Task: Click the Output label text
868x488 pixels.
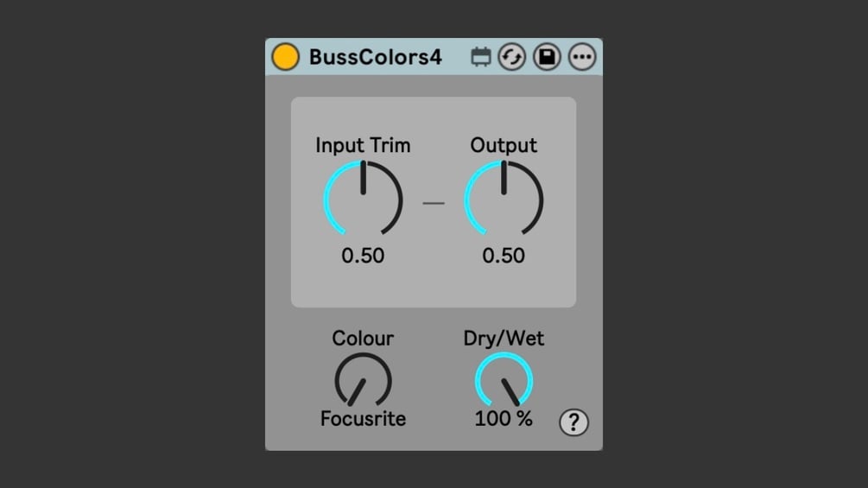Action: coord(504,145)
